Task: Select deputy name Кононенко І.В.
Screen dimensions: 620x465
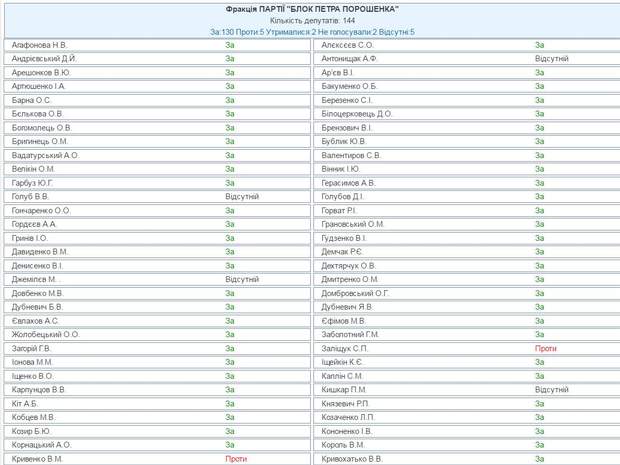Action: pyautogui.click(x=347, y=431)
